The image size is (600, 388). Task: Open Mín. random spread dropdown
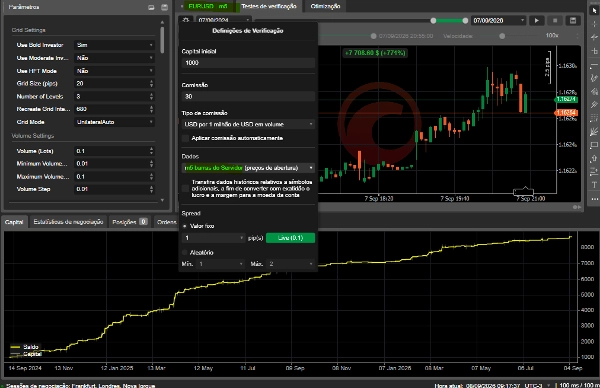[220, 264]
